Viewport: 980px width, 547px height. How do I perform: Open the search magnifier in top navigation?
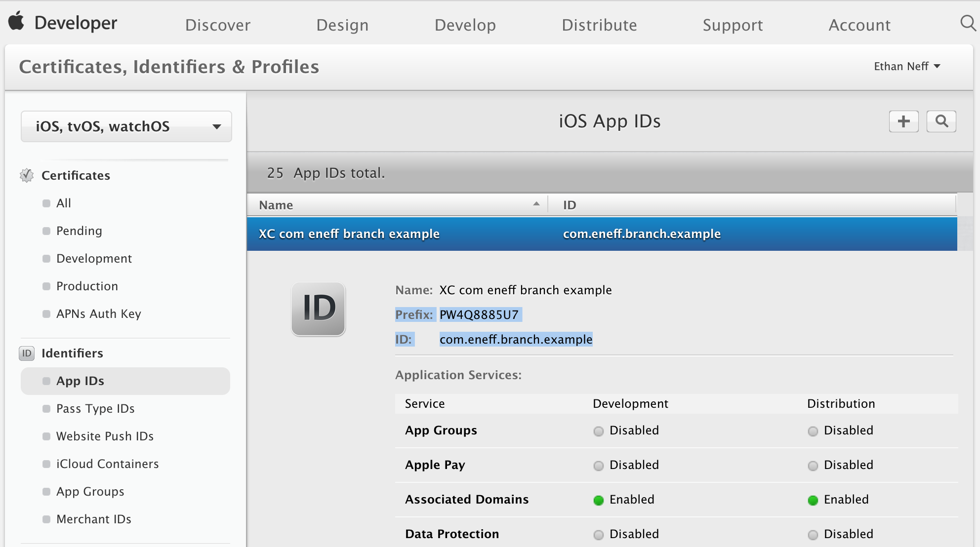968,23
